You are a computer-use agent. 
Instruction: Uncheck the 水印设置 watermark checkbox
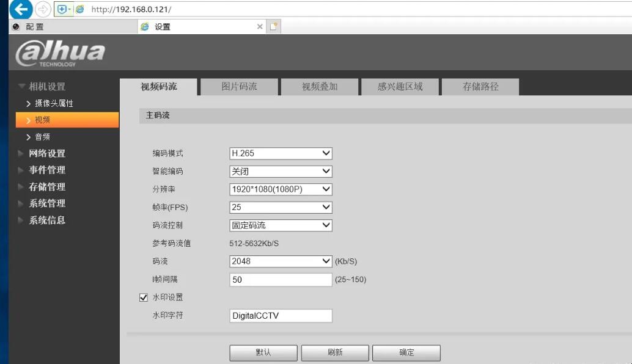point(143,297)
